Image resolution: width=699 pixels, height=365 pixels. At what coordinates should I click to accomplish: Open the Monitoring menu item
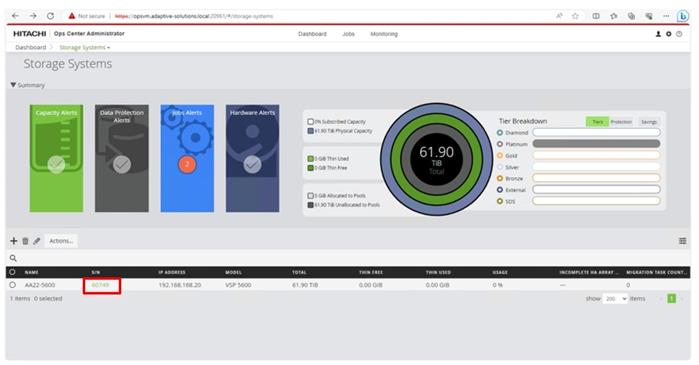coord(384,34)
